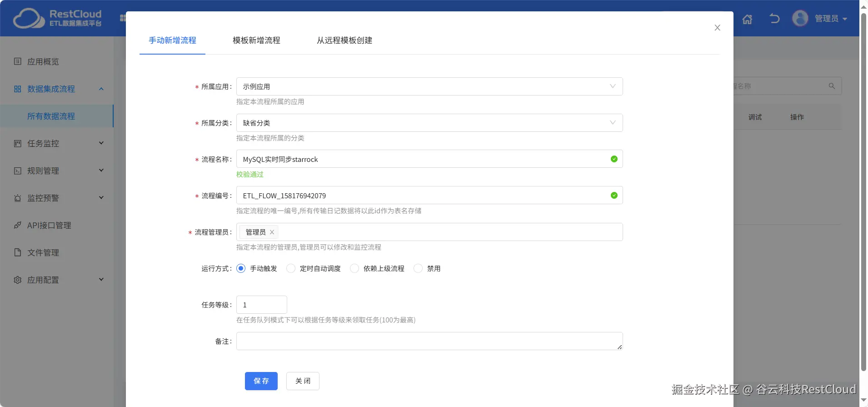This screenshot has height=407, width=868.
Task: Click the green check in 流程名称 field
Action: (x=614, y=159)
